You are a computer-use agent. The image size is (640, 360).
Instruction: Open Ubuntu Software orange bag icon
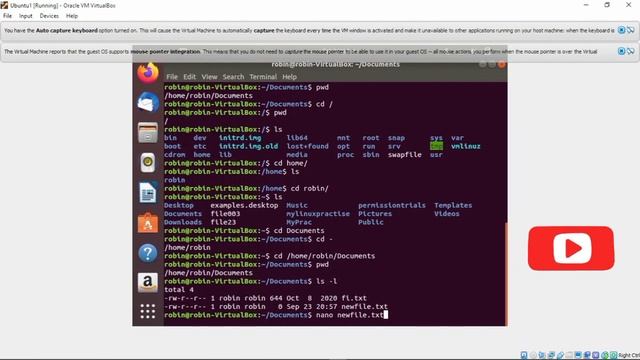(148, 222)
